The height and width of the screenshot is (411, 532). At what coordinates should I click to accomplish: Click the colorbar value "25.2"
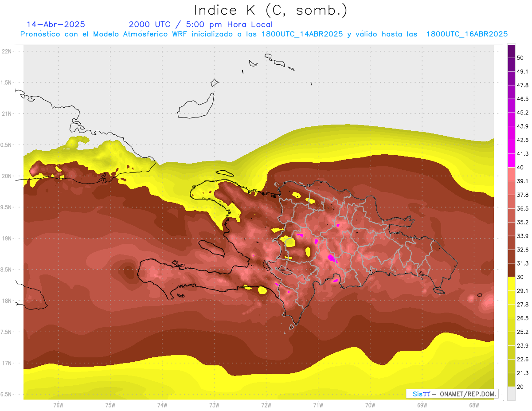coord(522,332)
